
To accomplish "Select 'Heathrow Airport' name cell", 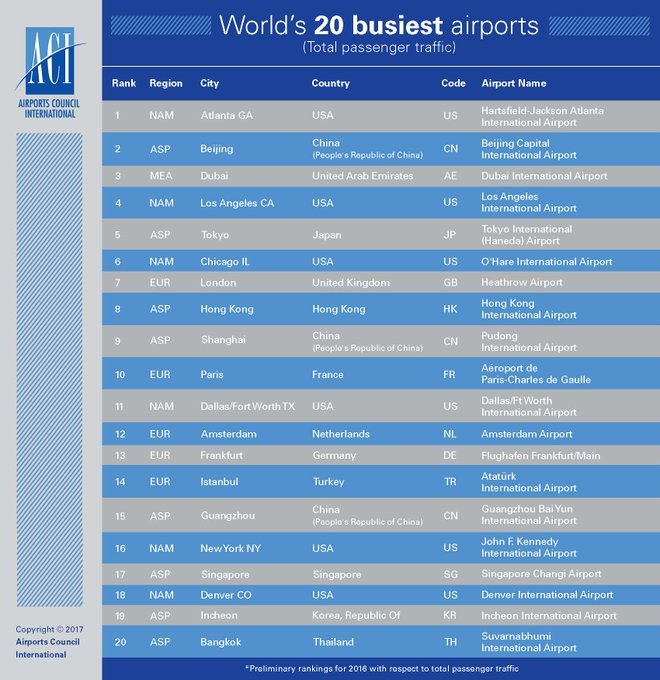I will coord(522,283).
